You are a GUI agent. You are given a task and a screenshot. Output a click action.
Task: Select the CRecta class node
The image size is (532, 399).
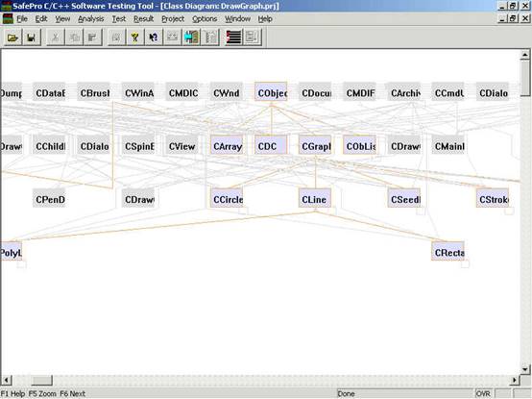(x=448, y=251)
